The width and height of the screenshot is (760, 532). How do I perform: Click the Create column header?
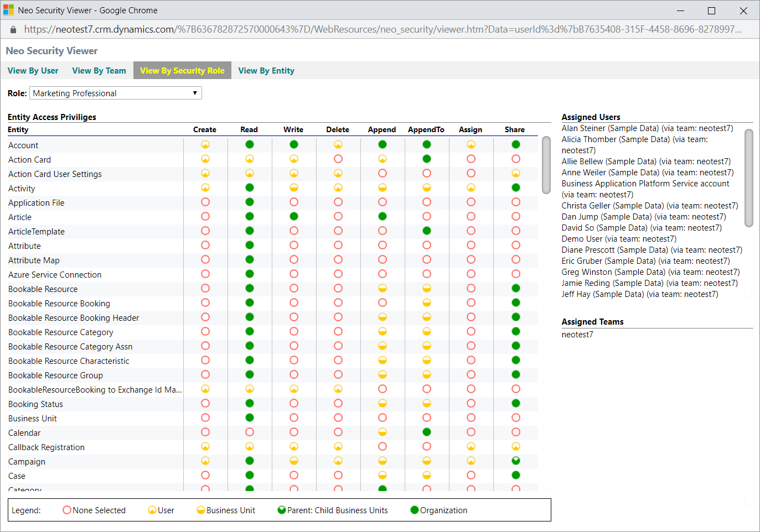click(205, 129)
